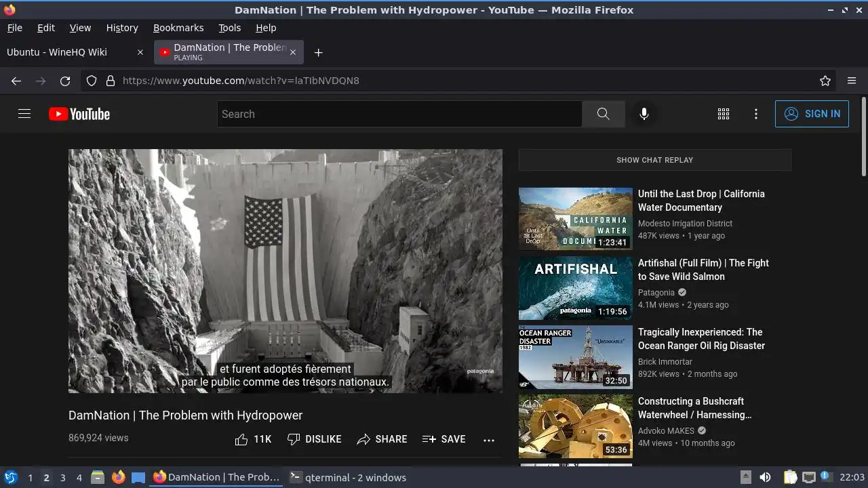Click the video player area
Viewport: 868px width, 488px height.
[285, 271]
